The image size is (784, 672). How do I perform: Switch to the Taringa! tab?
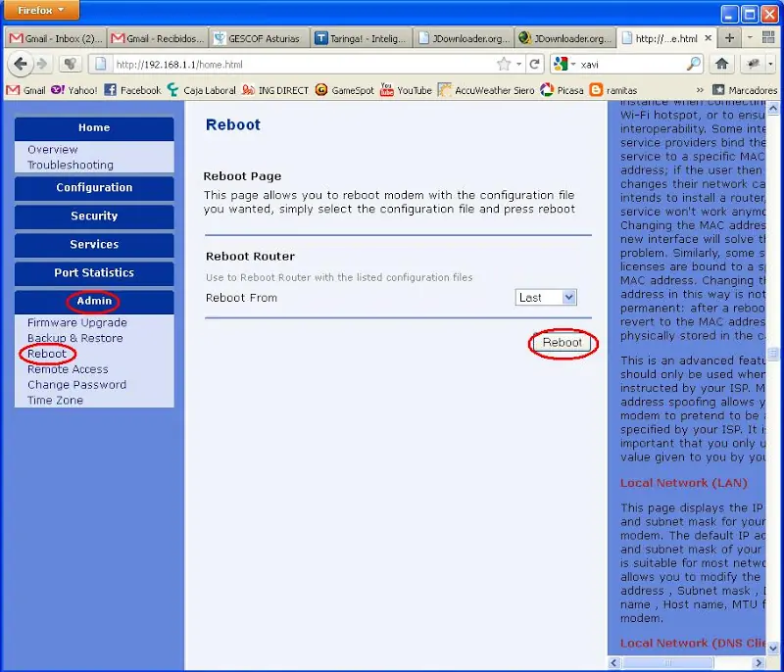coord(361,38)
